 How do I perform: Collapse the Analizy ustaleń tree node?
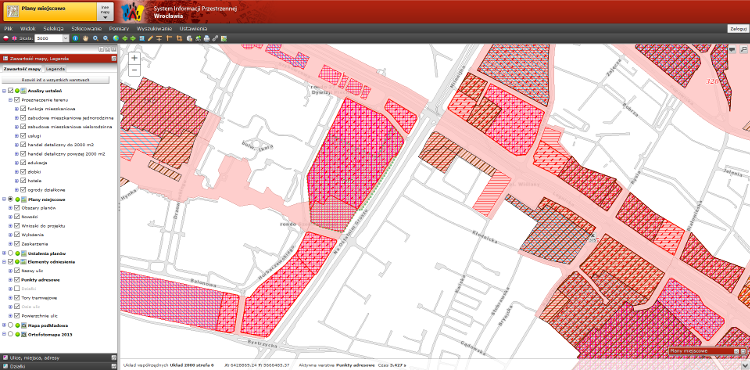coord(4,91)
